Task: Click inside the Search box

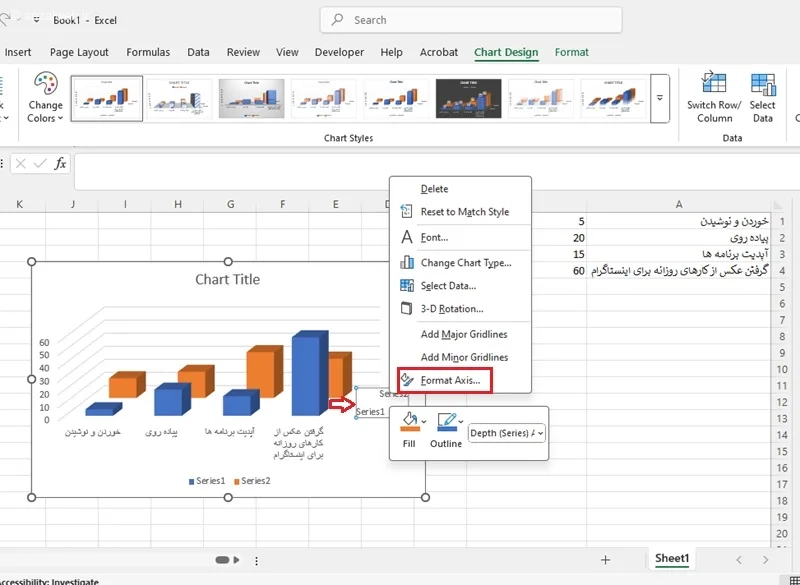Action: pyautogui.click(x=471, y=20)
